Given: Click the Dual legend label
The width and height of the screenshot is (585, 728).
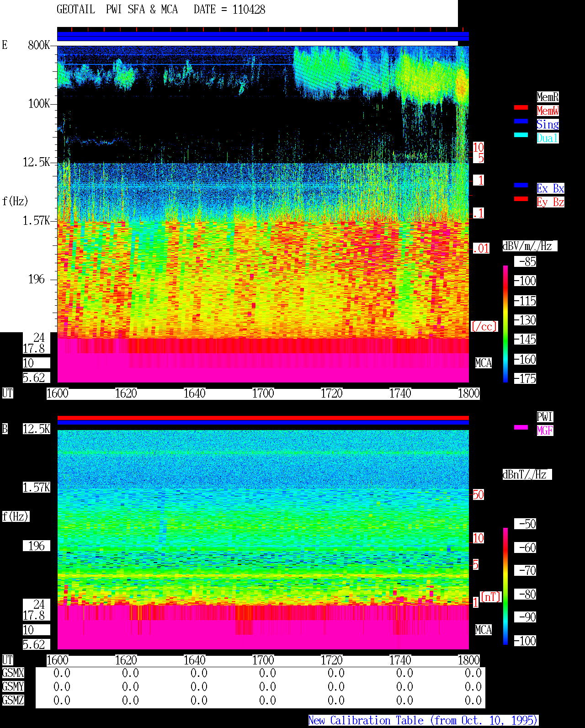Looking at the screenshot, I should point(548,138).
